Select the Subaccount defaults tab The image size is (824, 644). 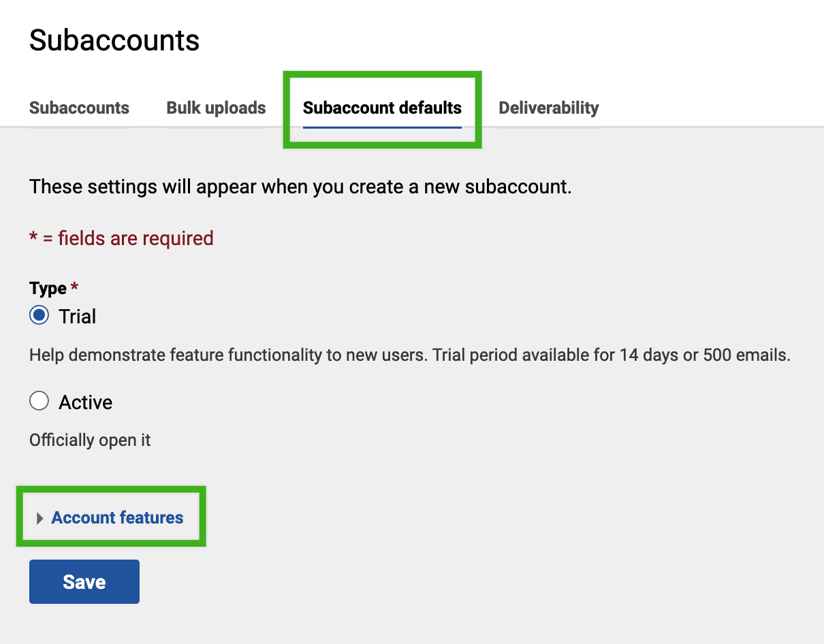(382, 108)
